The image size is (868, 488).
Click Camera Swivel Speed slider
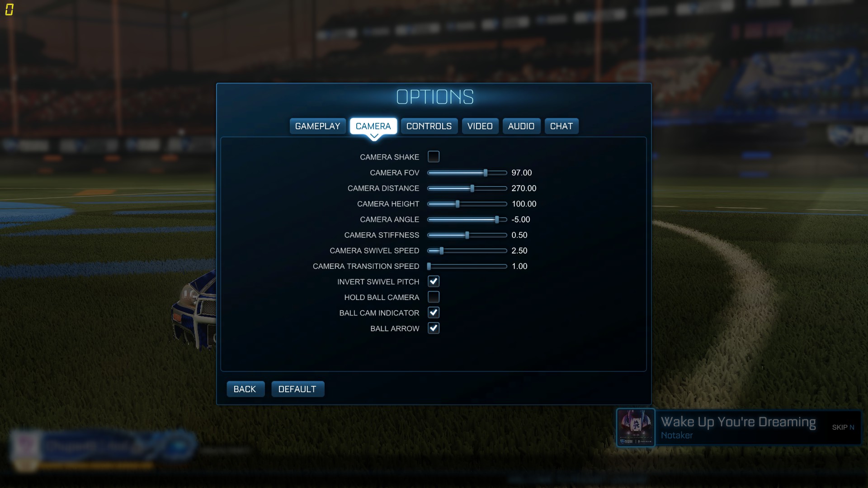coord(441,250)
